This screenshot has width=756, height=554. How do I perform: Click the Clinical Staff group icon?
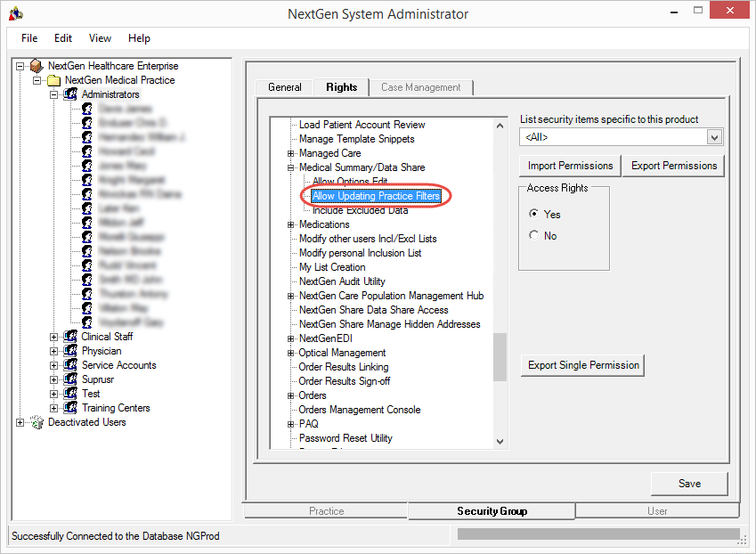point(70,337)
